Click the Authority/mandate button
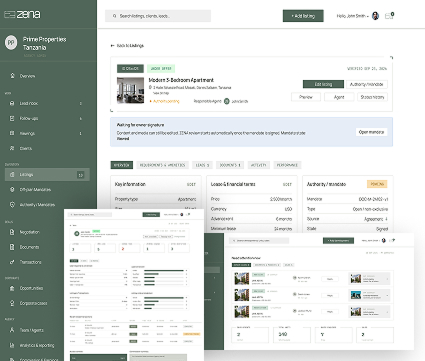Image resolution: width=425 pixels, height=361 pixels. [x=367, y=84]
